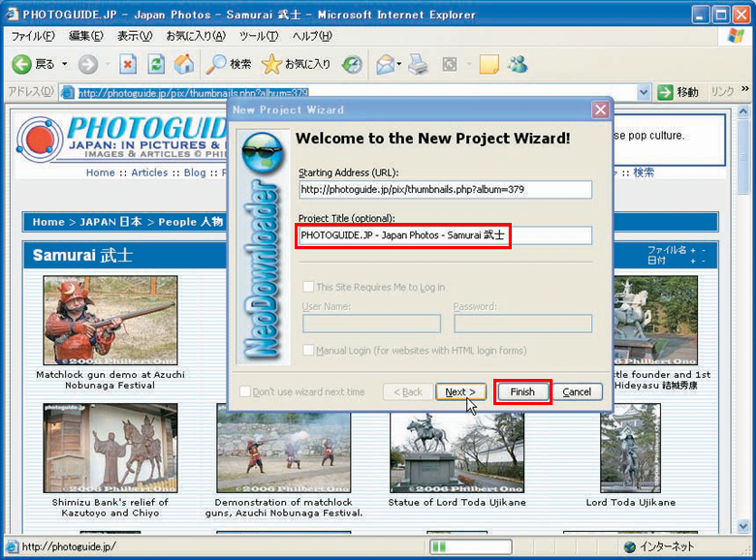The image size is (756, 560).
Task: Click the NeoDownloader globe logo in the wizard
Action: [x=263, y=152]
